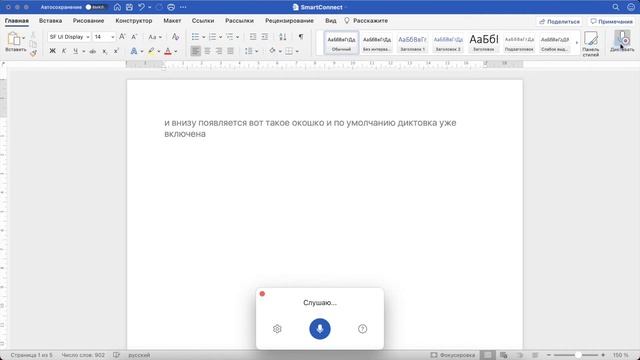Undo the last action

(x=141, y=7)
